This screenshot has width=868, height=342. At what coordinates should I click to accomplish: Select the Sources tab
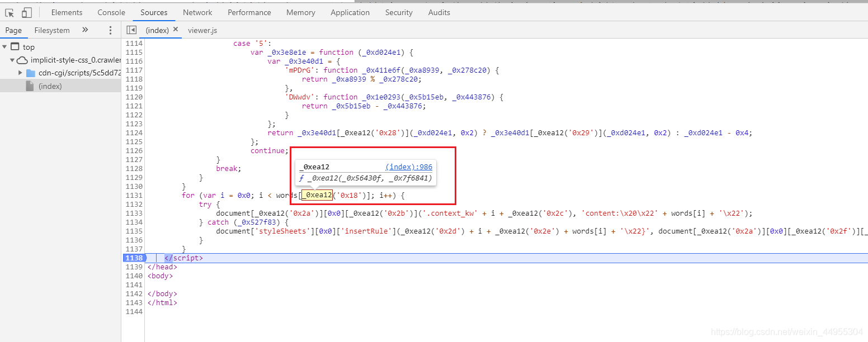click(x=154, y=12)
